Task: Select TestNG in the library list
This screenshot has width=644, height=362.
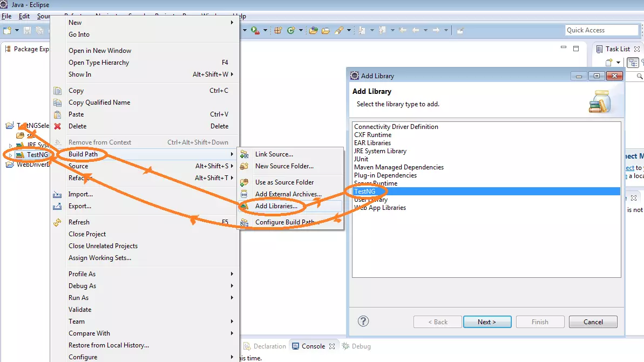Action: (486, 192)
